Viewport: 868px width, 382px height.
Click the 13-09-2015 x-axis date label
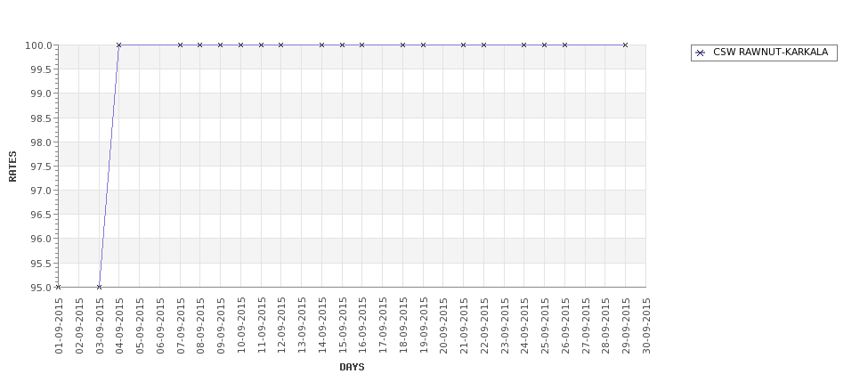tap(302, 326)
